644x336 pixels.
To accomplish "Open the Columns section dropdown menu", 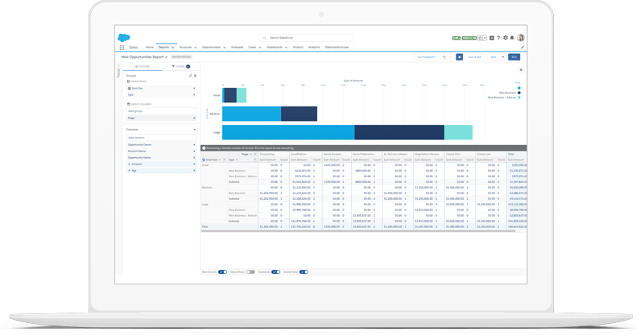I will point(194,129).
